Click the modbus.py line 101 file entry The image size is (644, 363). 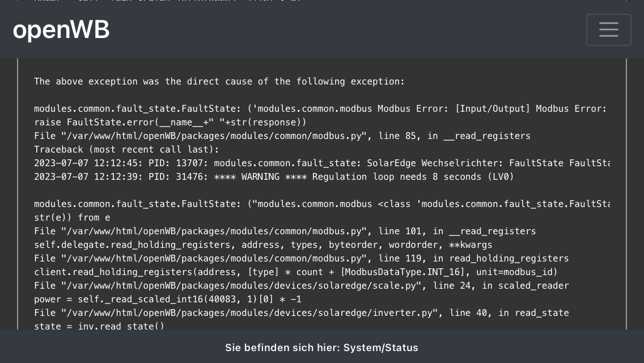(285, 231)
